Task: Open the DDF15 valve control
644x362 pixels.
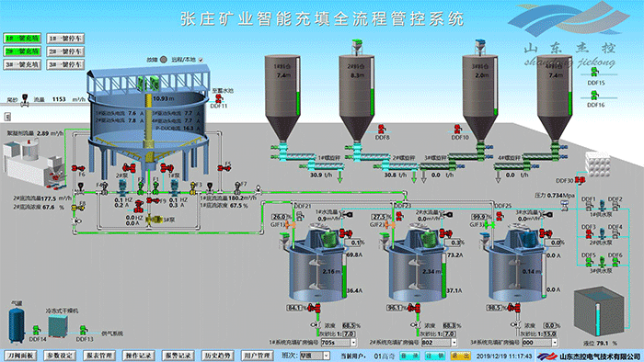Action: [x=594, y=73]
